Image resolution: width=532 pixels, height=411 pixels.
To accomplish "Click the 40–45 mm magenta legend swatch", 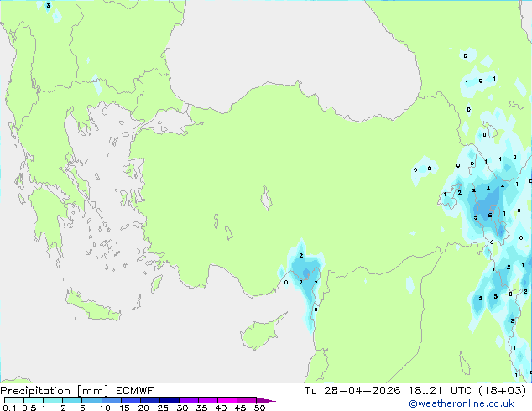I will (x=227, y=400).
